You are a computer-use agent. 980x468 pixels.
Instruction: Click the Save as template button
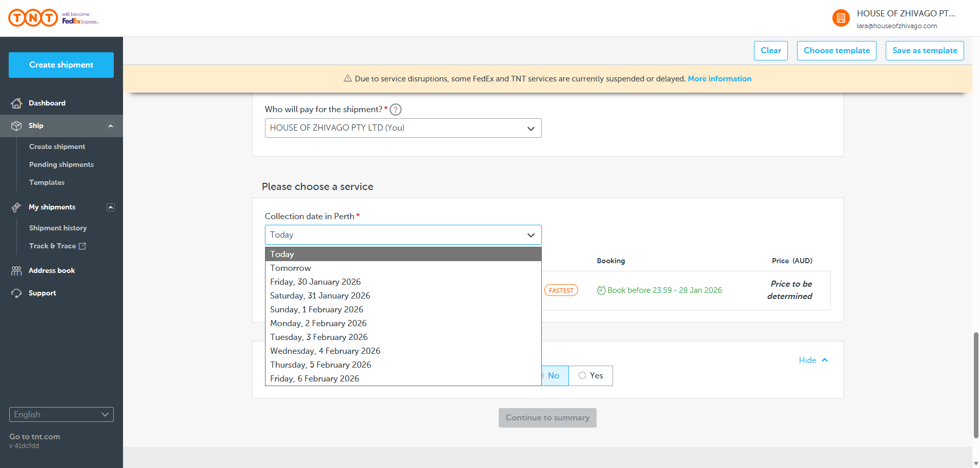tap(924, 51)
